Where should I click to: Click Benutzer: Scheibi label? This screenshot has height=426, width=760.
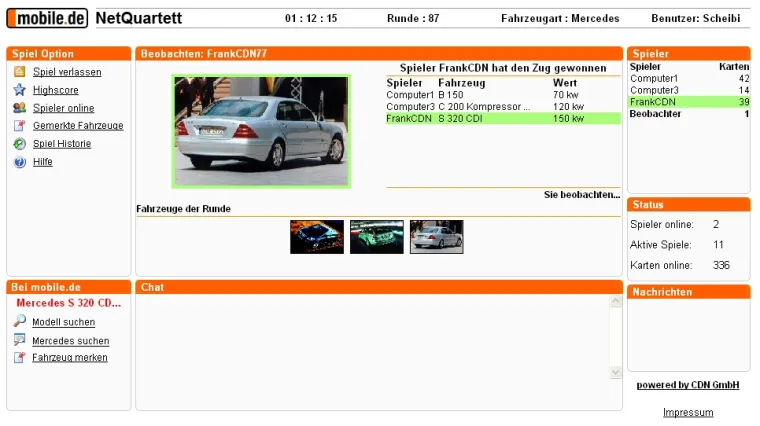pyautogui.click(x=696, y=18)
